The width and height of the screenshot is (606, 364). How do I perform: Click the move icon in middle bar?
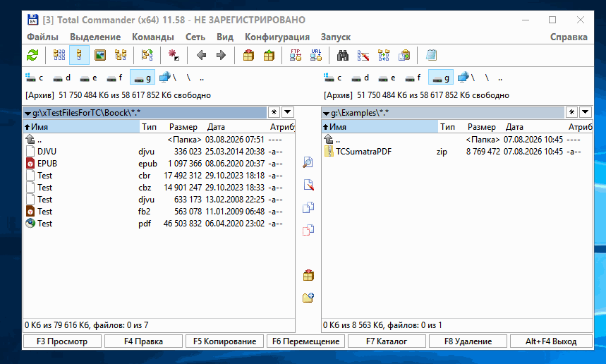pos(308,230)
